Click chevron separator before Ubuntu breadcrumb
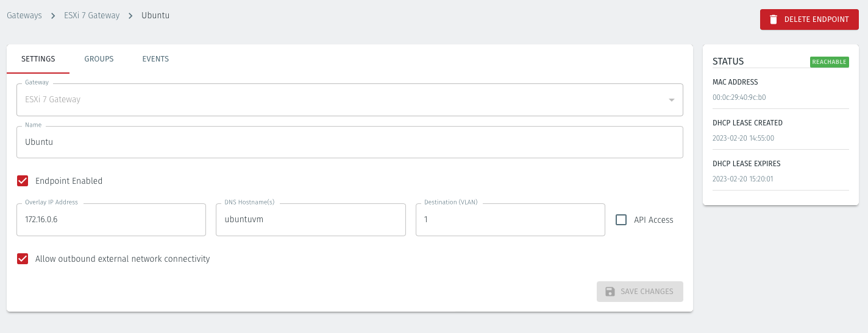Viewport: 868px width, 333px height. click(x=130, y=16)
